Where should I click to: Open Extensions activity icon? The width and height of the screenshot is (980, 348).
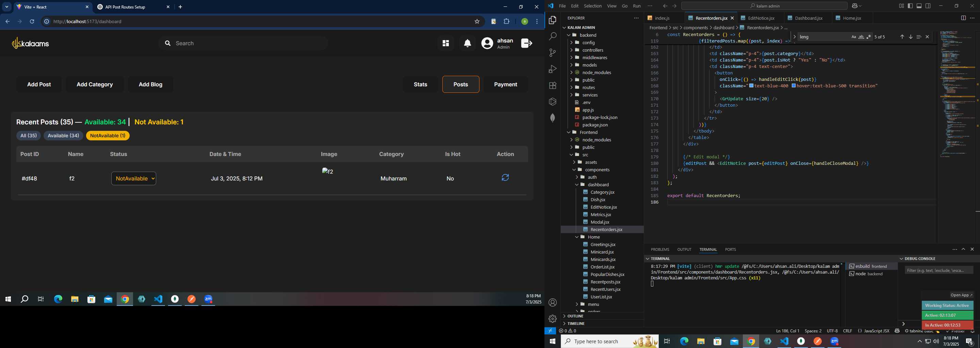tap(552, 86)
